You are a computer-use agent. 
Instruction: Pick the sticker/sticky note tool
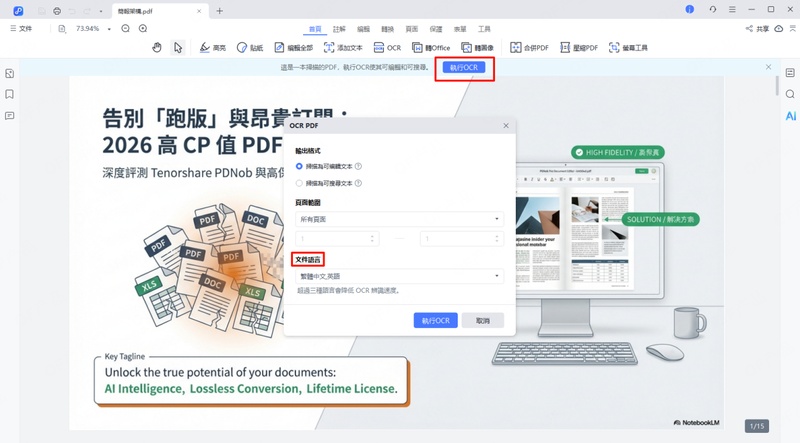250,47
